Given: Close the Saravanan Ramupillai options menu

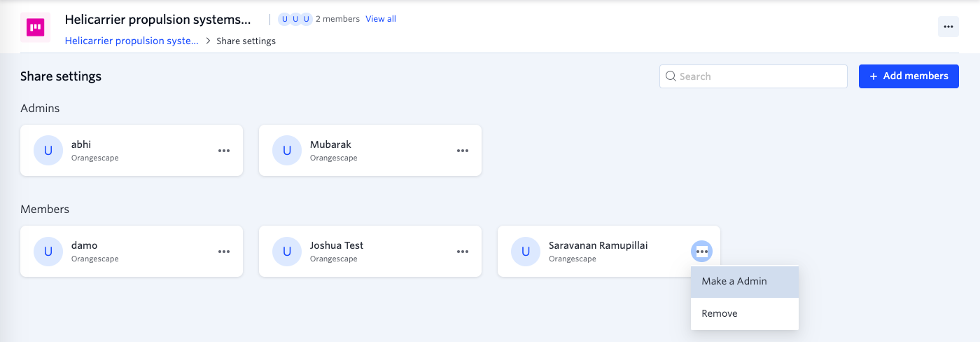Looking at the screenshot, I should (701, 252).
